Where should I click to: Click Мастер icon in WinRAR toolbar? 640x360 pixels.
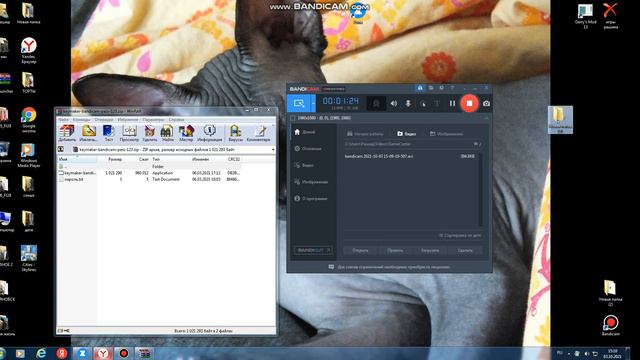(186, 133)
